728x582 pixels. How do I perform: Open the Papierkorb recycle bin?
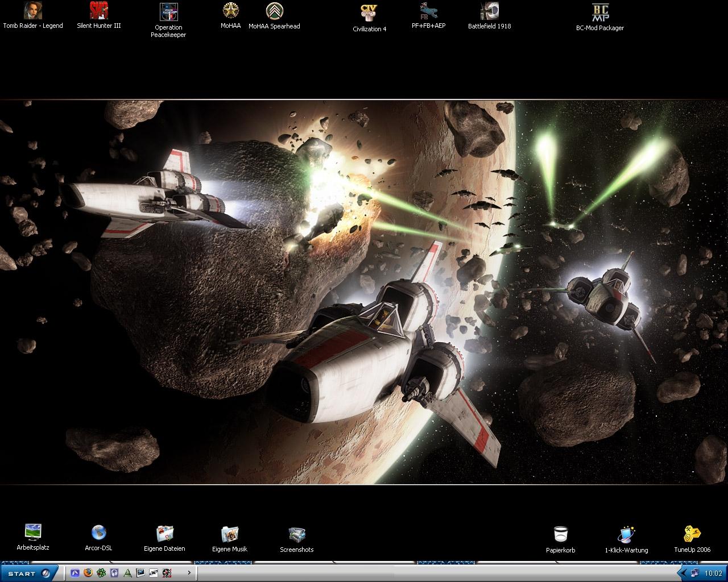point(561,539)
